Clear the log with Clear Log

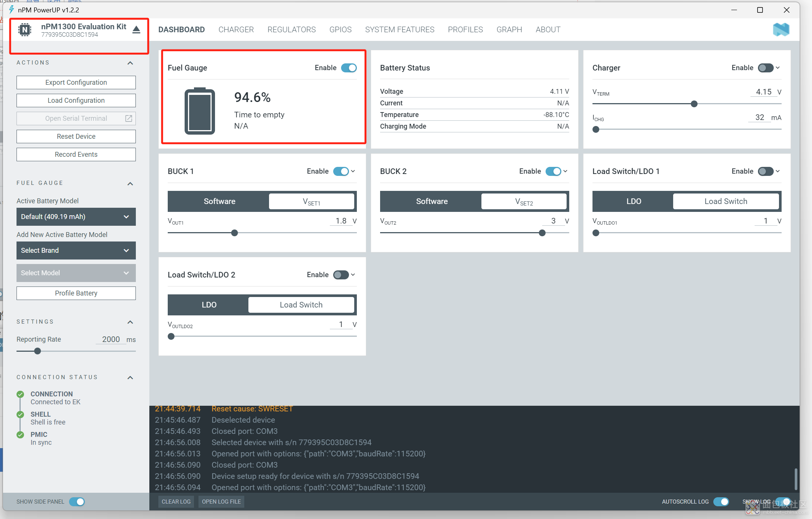(176, 502)
